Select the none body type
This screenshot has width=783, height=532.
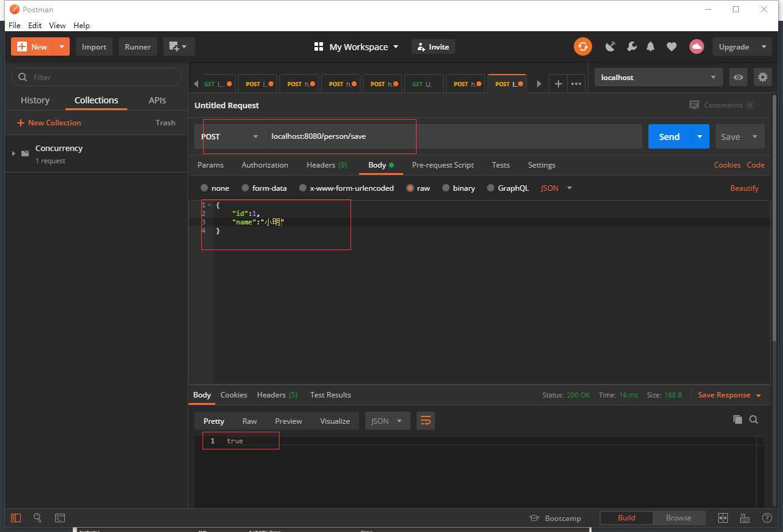(x=204, y=188)
